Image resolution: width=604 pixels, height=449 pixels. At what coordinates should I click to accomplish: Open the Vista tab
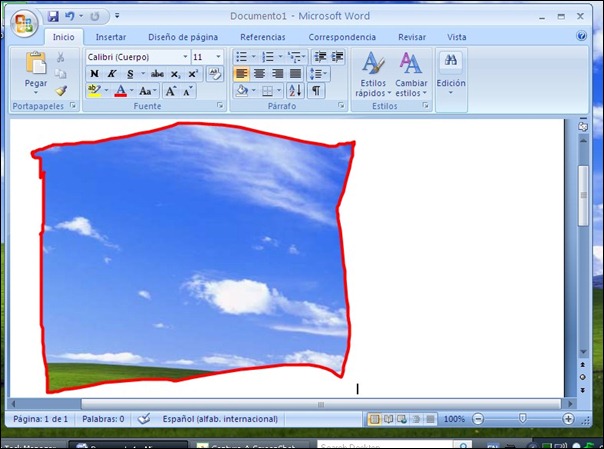pyautogui.click(x=456, y=37)
